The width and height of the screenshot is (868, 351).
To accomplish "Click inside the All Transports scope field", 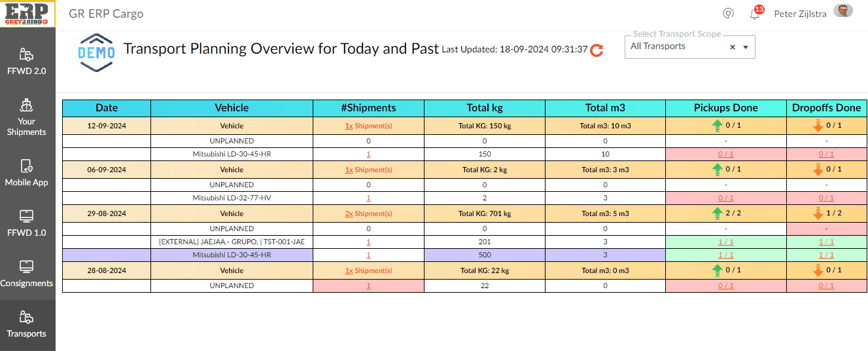I will tap(674, 47).
